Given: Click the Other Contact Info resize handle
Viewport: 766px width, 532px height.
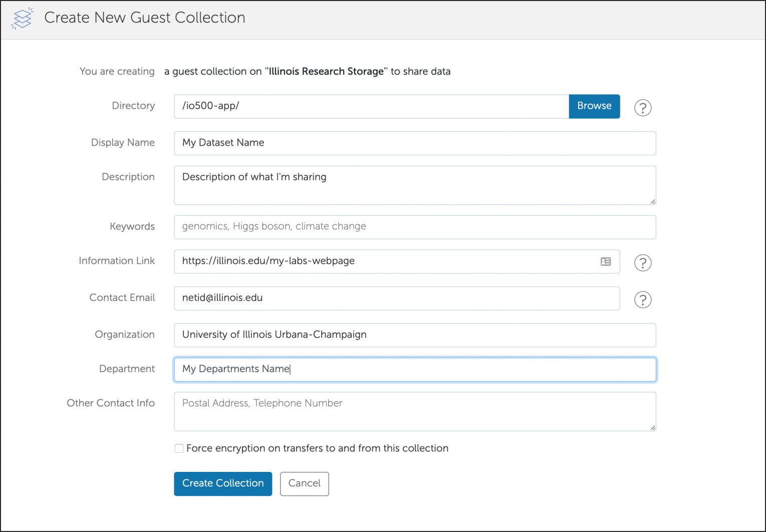Looking at the screenshot, I should pyautogui.click(x=652, y=427).
